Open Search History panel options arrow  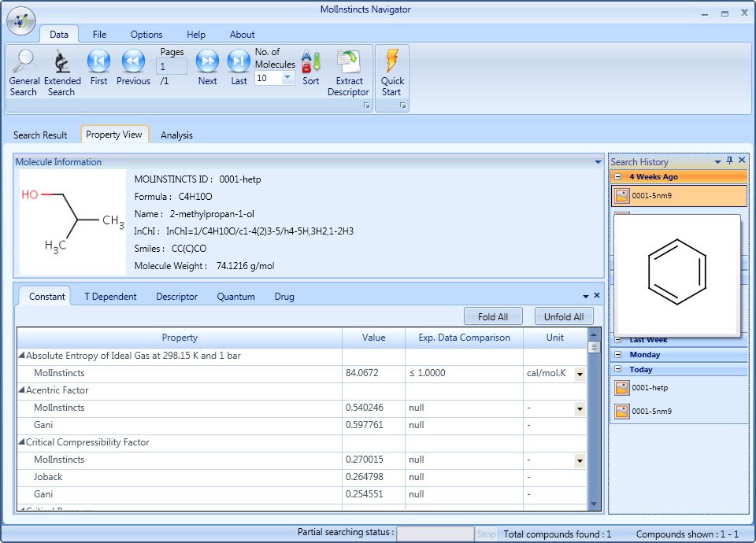(717, 161)
